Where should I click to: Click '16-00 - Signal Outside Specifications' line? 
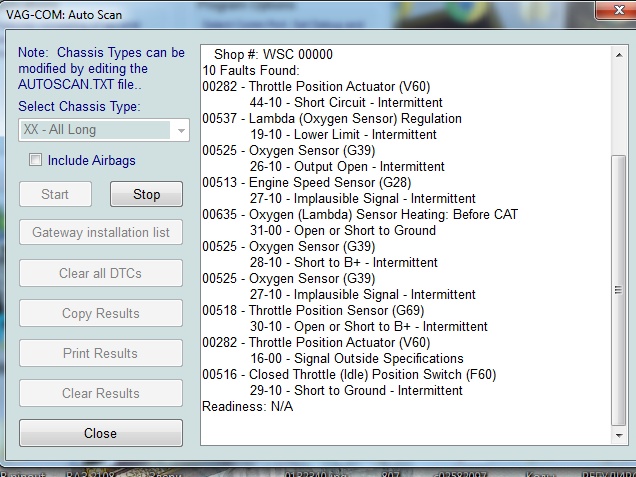(x=357, y=359)
